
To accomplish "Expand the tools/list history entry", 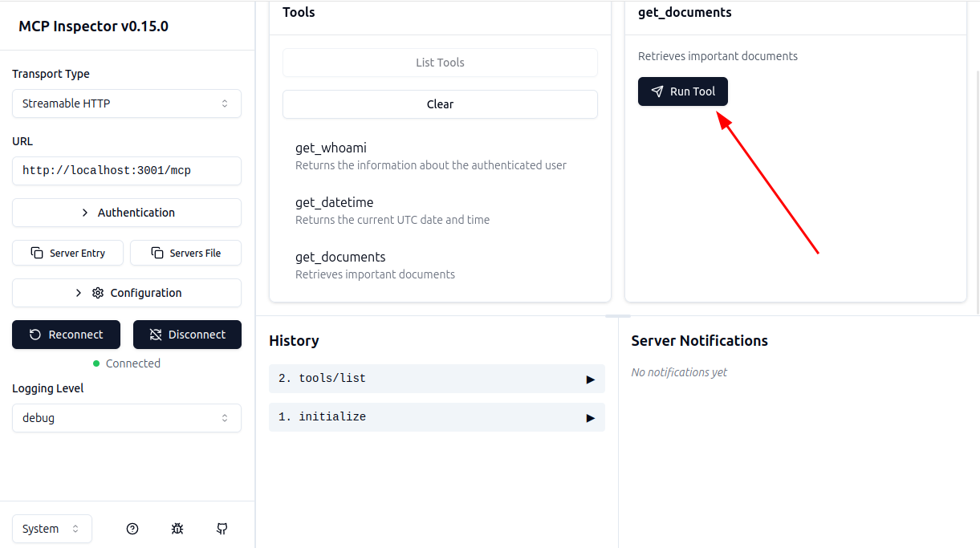I will [x=591, y=378].
